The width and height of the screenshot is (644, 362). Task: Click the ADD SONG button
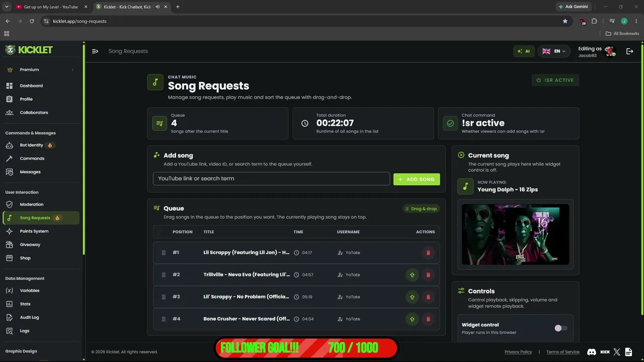417,179
